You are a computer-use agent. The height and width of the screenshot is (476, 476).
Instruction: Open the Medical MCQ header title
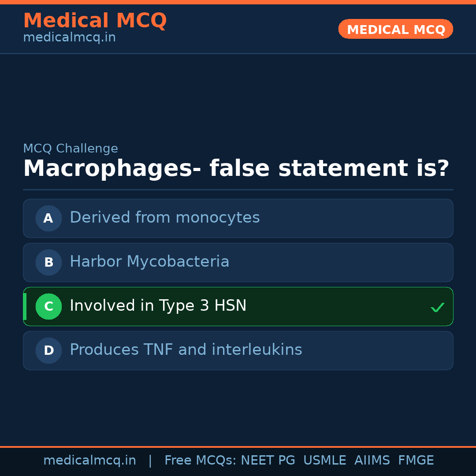95,21
